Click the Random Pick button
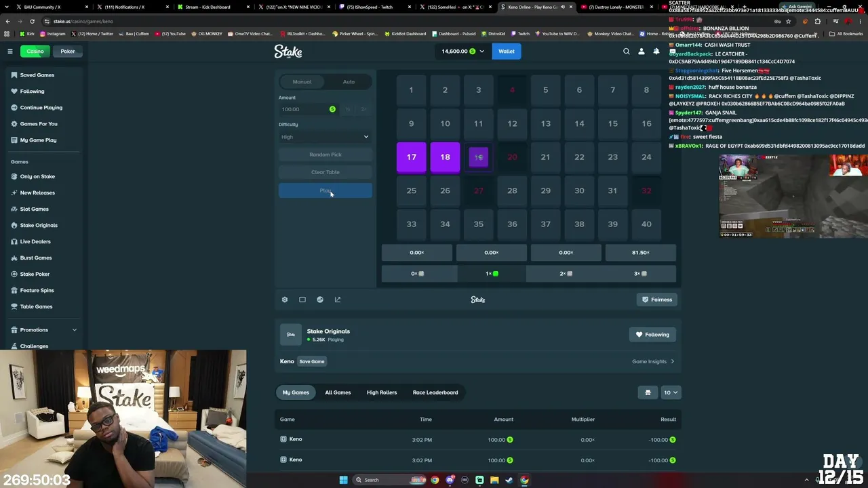Image resolution: width=868 pixels, height=488 pixels. (325, 155)
